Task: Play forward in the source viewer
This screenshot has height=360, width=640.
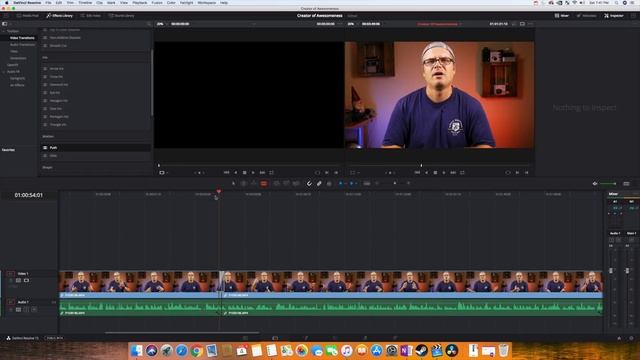Action: [253, 173]
